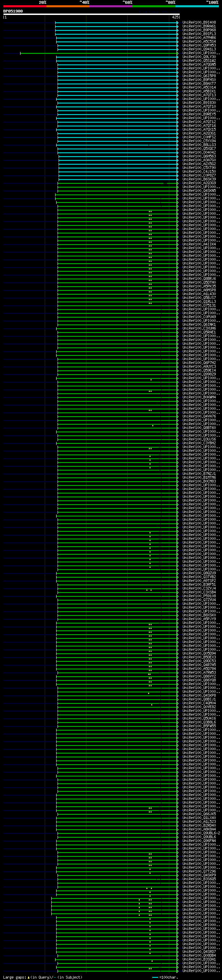Select the UniRef100_A7RW53 label

[199, 673]
